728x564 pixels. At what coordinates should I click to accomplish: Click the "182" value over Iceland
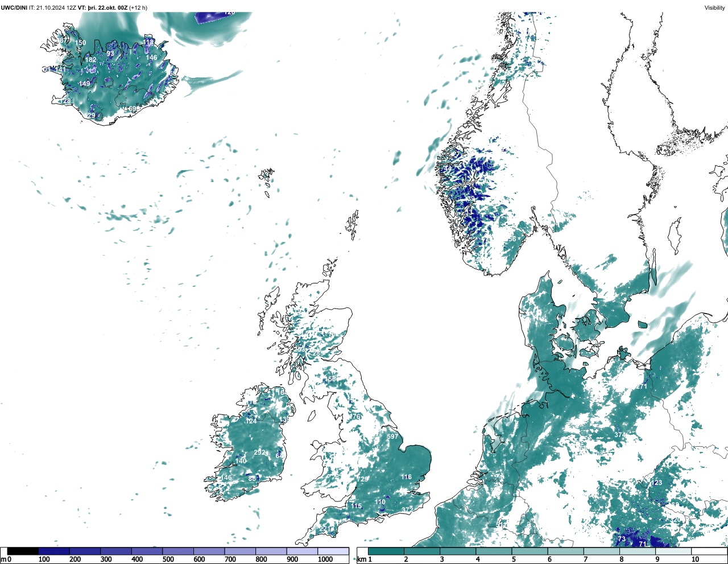point(90,60)
